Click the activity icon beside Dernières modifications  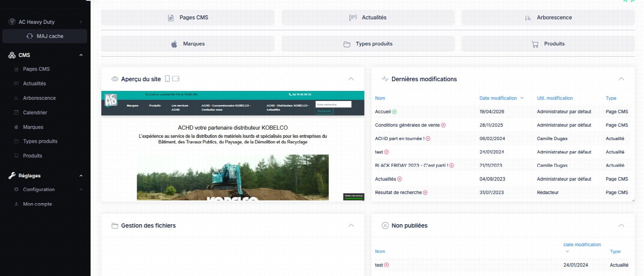(x=385, y=79)
